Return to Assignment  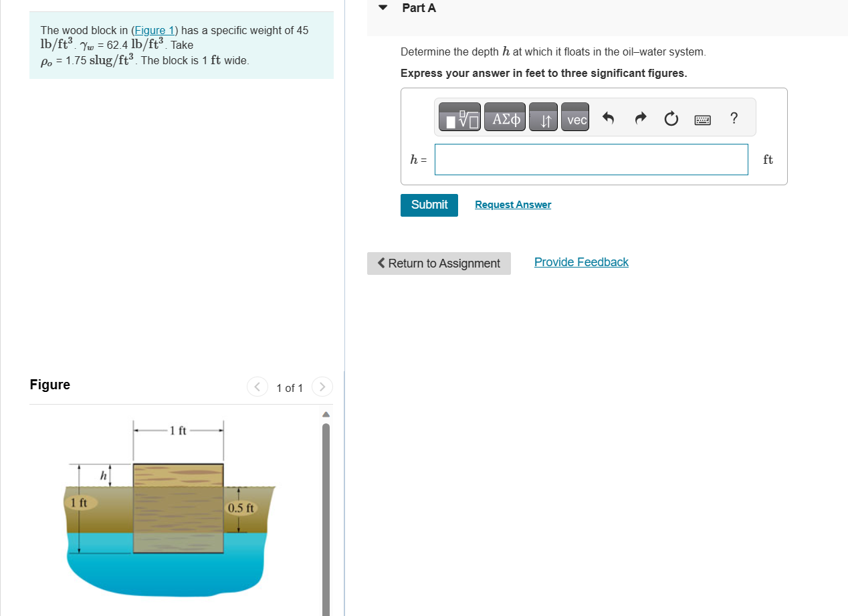[439, 264]
